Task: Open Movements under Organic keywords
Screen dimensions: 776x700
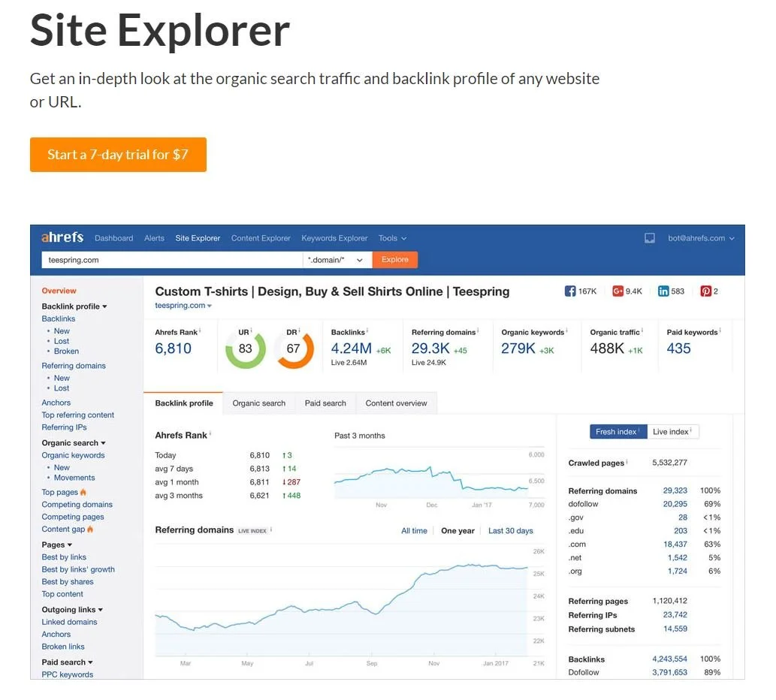Action: pos(74,478)
